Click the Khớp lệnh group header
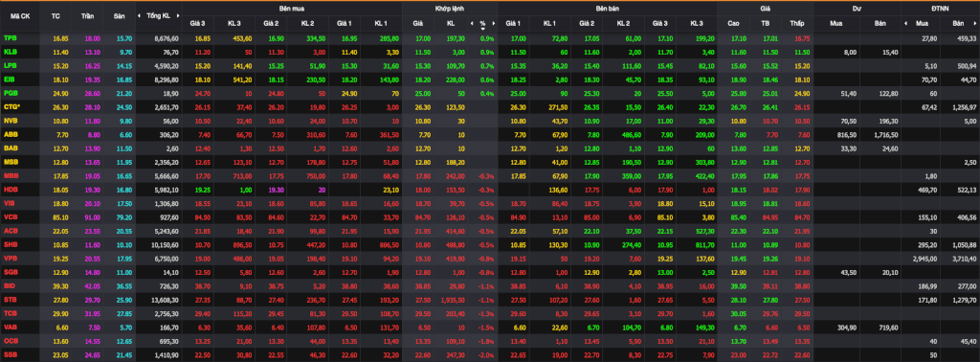Screen dimensions: 980x362 pyautogui.click(x=450, y=9)
